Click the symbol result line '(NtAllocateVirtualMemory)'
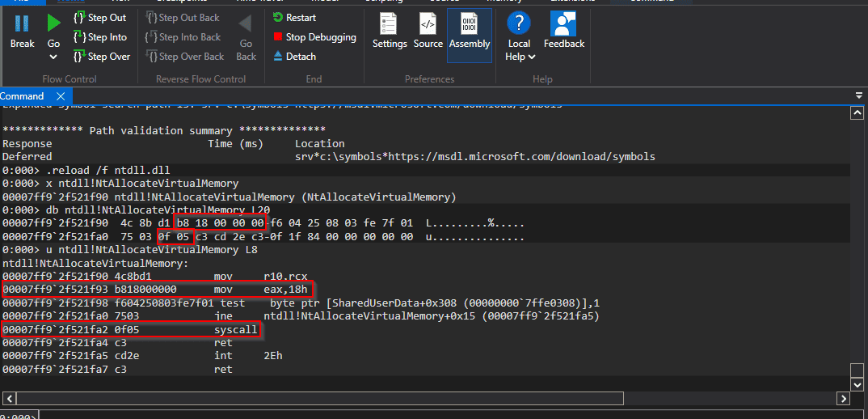 click(230, 197)
